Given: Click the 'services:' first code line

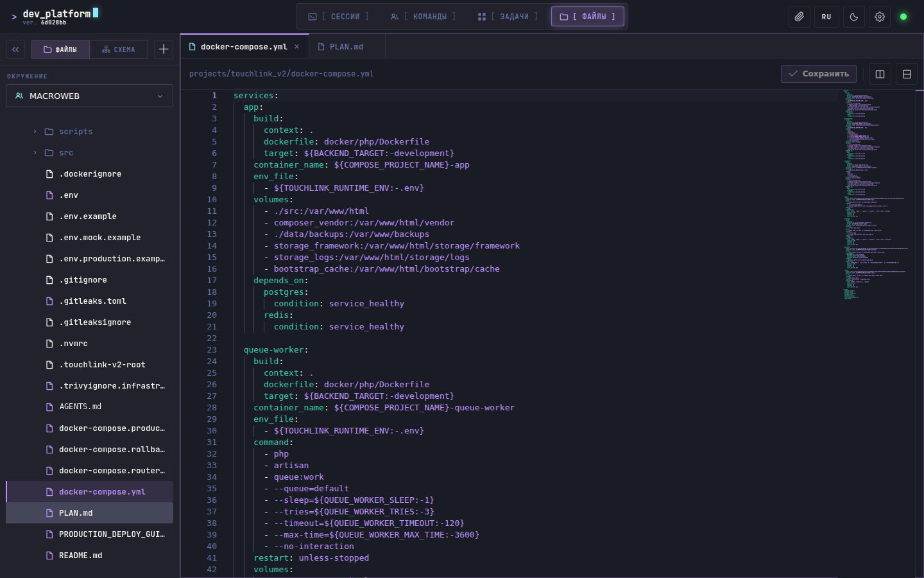Looking at the screenshot, I should (256, 96).
